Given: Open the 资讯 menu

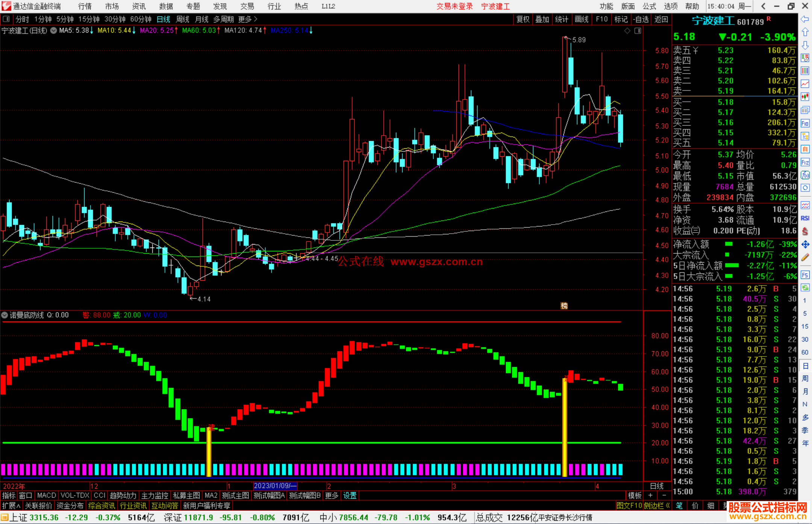Looking at the screenshot, I should click(139, 6).
